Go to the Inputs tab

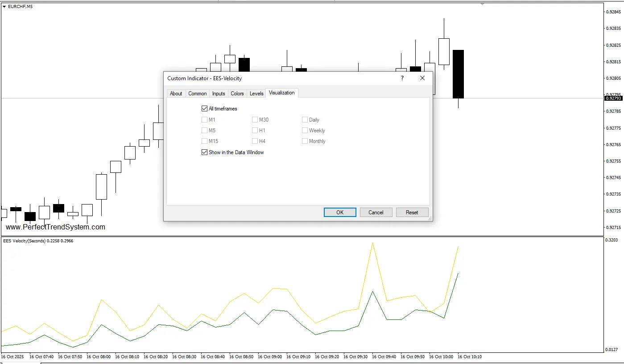219,94
